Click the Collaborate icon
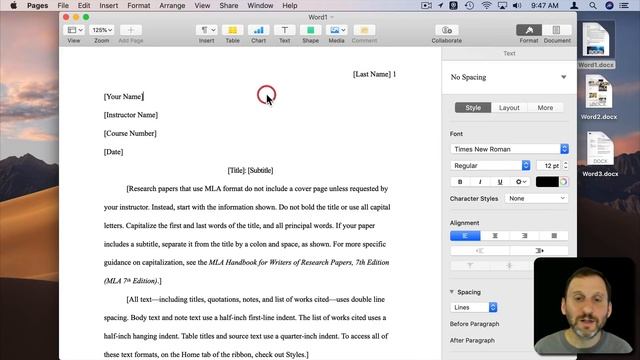Image resolution: width=640 pixels, height=360 pixels. click(447, 30)
